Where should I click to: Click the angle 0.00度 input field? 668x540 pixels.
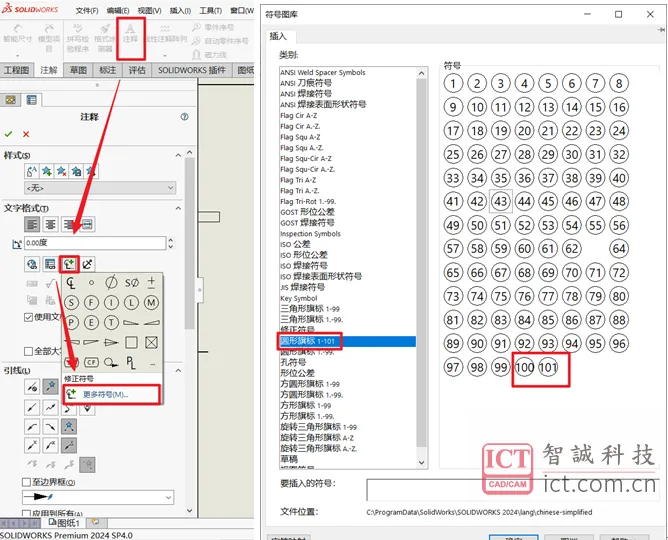(x=95, y=243)
